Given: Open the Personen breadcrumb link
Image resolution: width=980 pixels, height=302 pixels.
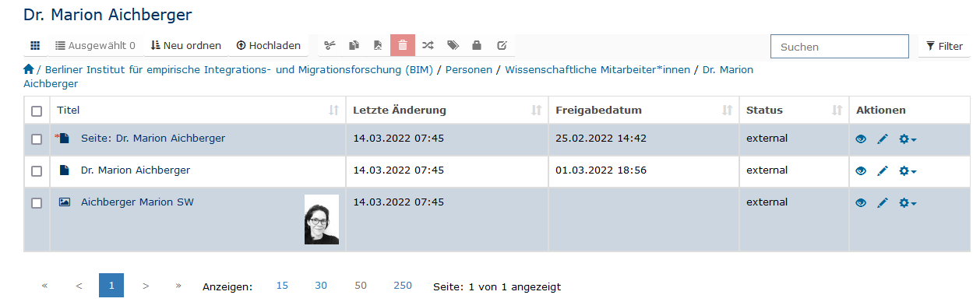Looking at the screenshot, I should [469, 69].
